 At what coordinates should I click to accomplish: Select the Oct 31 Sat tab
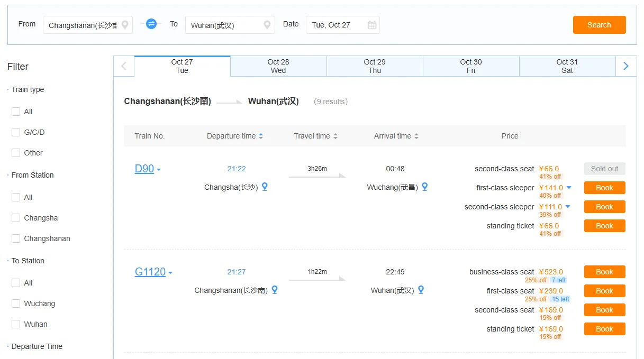click(567, 66)
